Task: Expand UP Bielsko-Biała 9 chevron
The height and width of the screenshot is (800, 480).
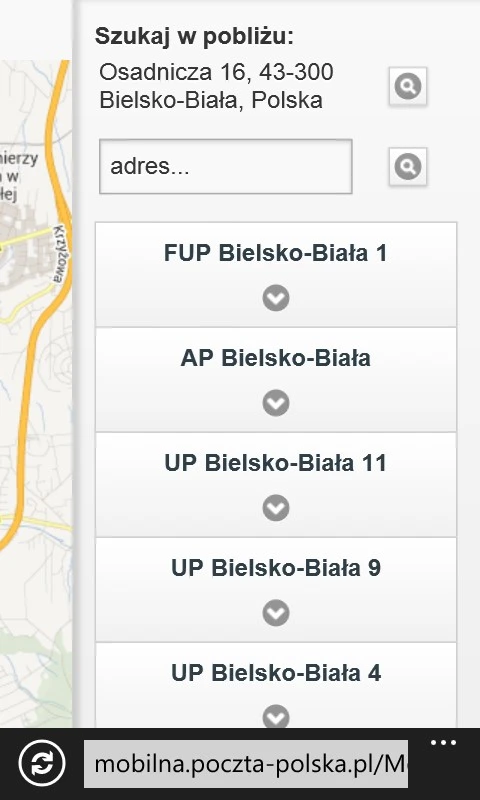Action: [x=276, y=613]
